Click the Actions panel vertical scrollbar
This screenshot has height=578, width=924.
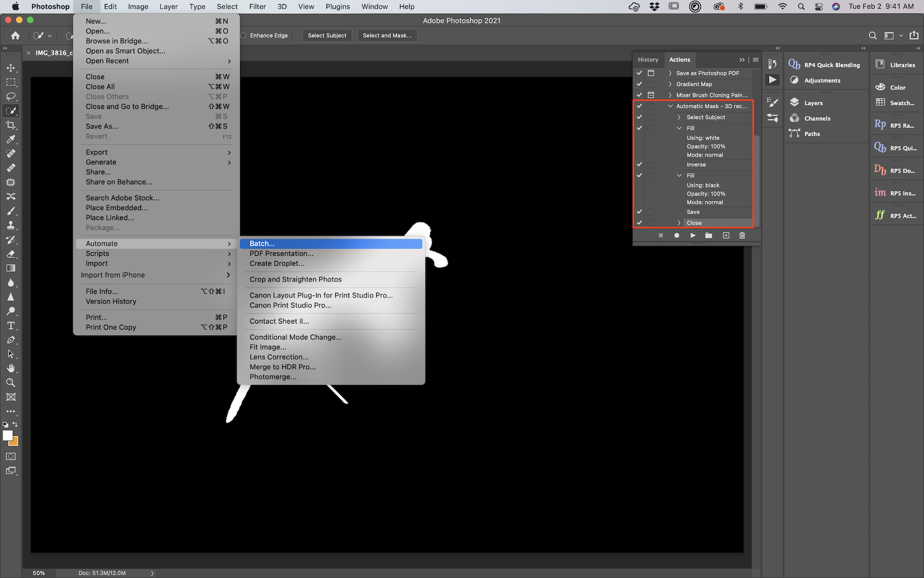pyautogui.click(x=757, y=181)
